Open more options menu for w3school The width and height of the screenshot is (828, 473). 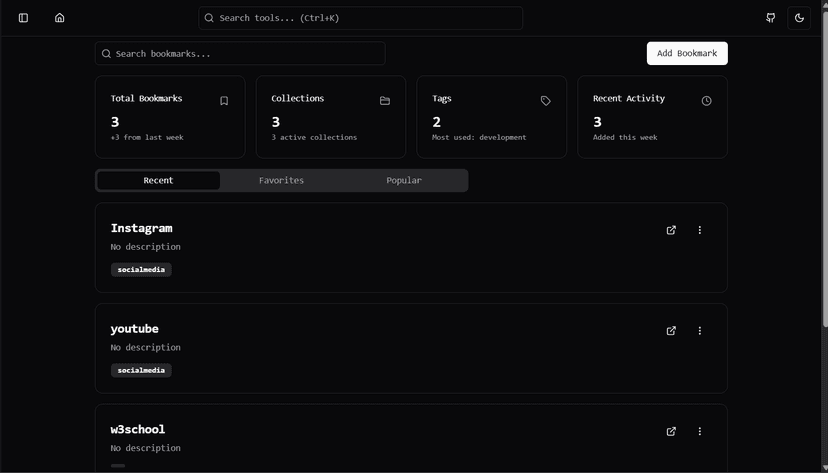click(700, 432)
